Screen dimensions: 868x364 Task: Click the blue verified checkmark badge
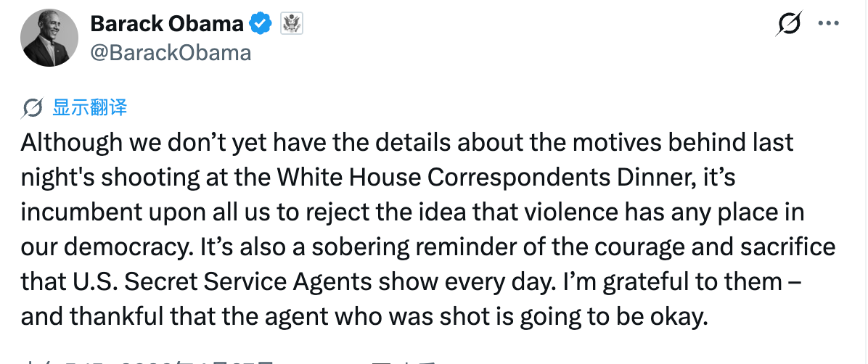(261, 24)
